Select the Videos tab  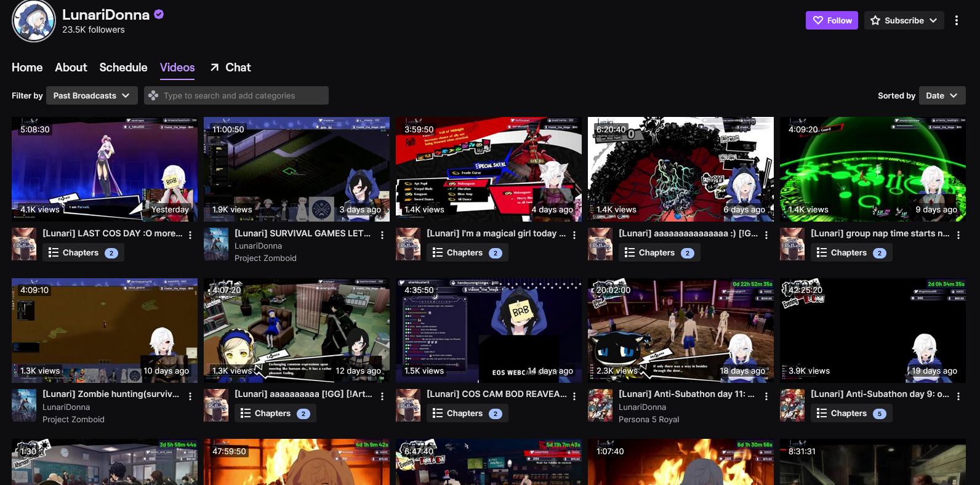pos(177,67)
